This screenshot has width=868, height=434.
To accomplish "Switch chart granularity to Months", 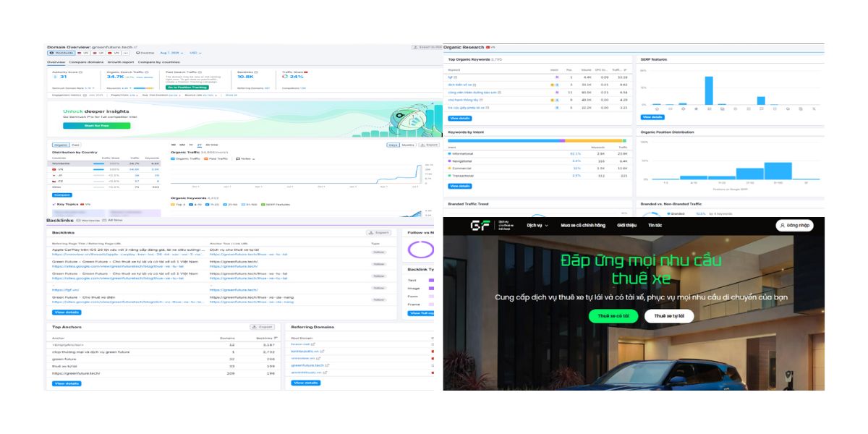I will click(409, 145).
